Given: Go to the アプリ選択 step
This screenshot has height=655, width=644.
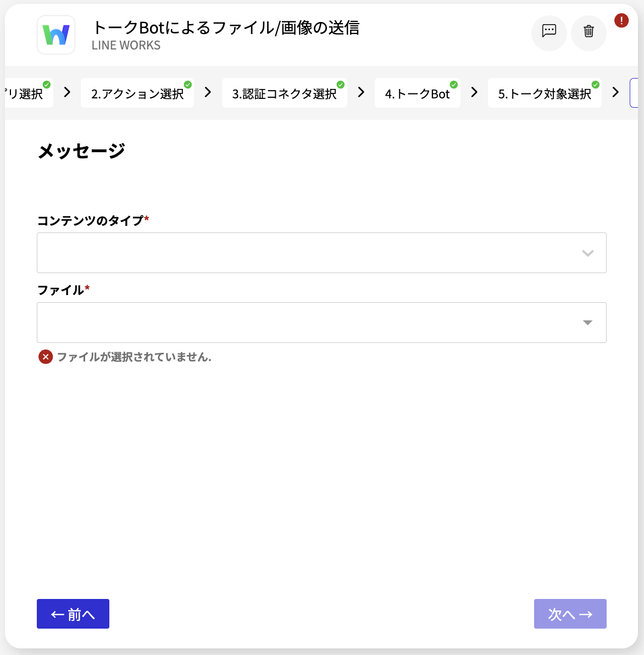Looking at the screenshot, I should click(x=29, y=93).
